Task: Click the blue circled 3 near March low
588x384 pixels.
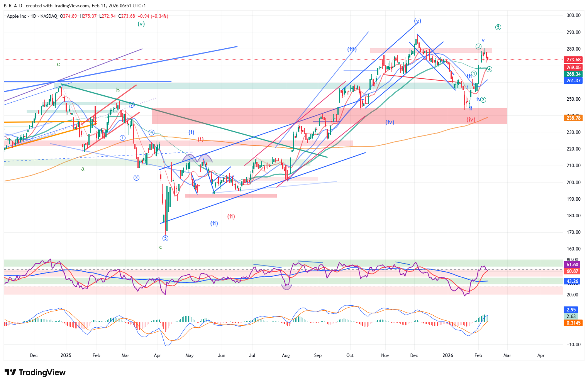Action: pyautogui.click(x=136, y=178)
